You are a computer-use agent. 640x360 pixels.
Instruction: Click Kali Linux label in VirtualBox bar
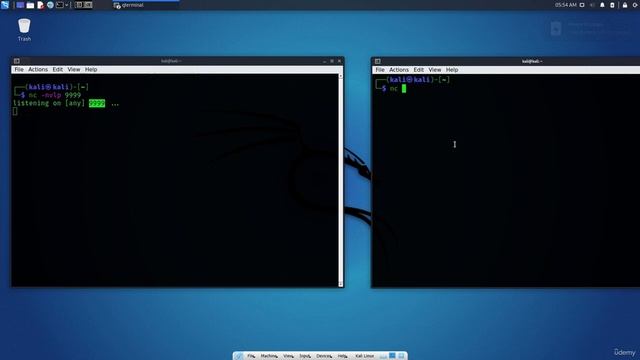click(x=364, y=356)
